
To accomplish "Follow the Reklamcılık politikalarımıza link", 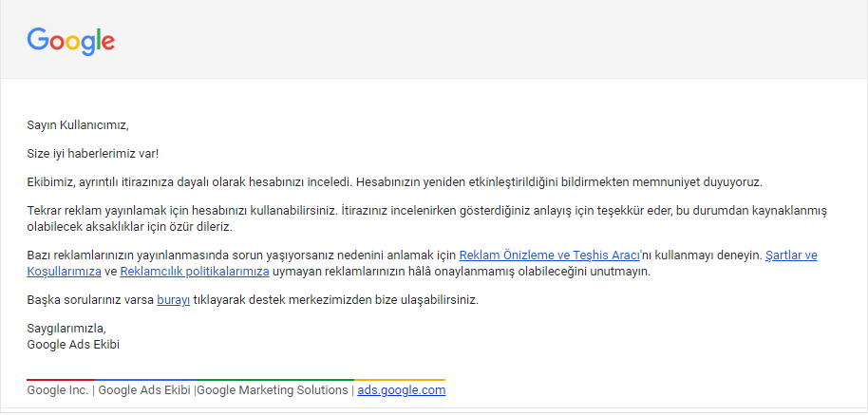I will (195, 272).
